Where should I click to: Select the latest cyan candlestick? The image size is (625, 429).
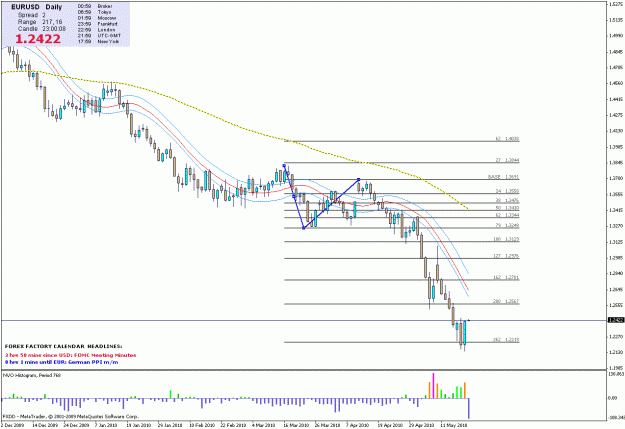tap(465, 333)
